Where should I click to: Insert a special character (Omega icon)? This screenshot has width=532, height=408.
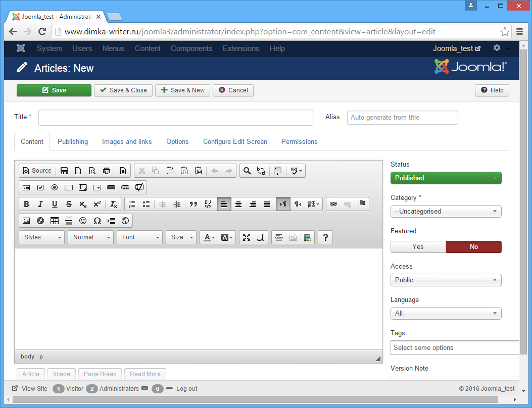[x=97, y=221]
